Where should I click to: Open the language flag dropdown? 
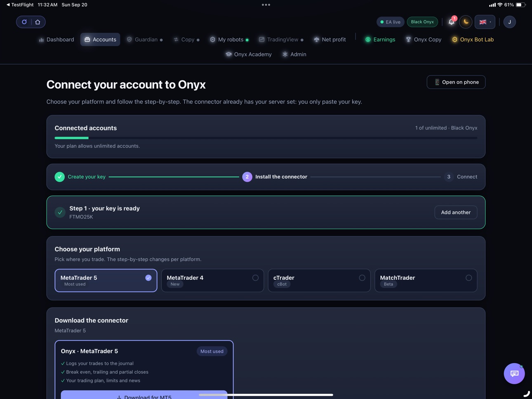[x=485, y=22]
